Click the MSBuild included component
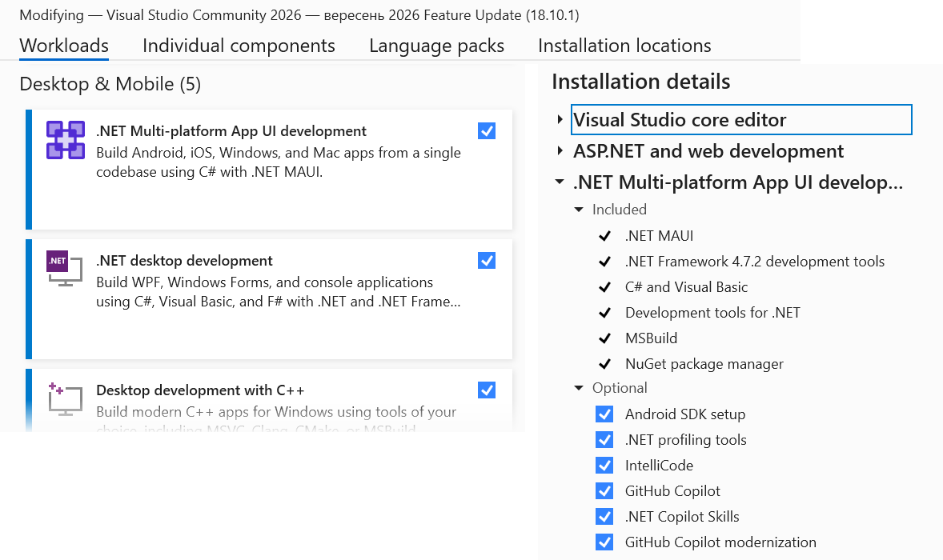Screen dimensions: 943x560 (652, 338)
